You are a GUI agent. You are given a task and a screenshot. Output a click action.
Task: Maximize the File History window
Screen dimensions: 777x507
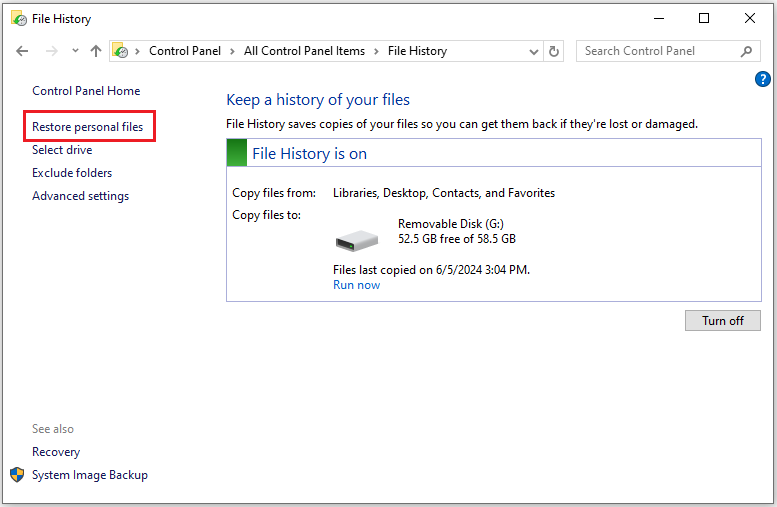point(704,18)
